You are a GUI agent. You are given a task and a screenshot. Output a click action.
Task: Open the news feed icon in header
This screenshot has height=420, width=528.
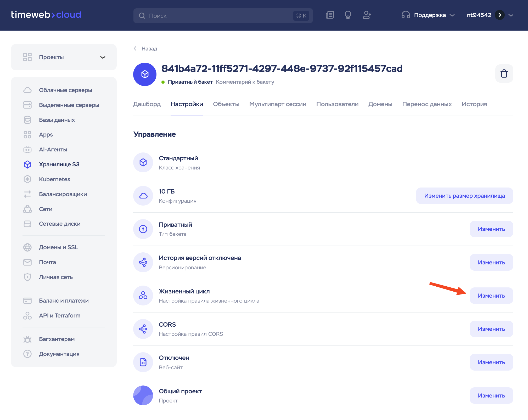coord(330,15)
